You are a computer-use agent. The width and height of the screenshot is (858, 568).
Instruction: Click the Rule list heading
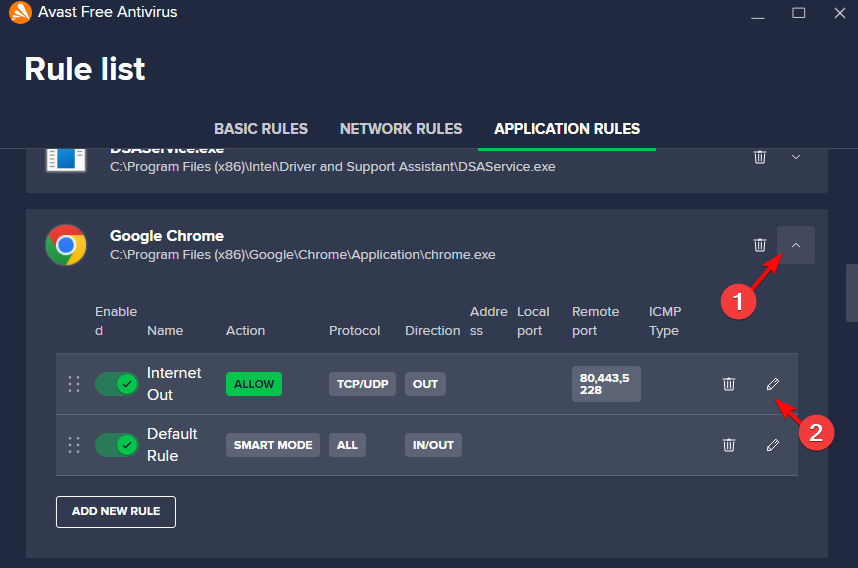pyautogui.click(x=85, y=69)
